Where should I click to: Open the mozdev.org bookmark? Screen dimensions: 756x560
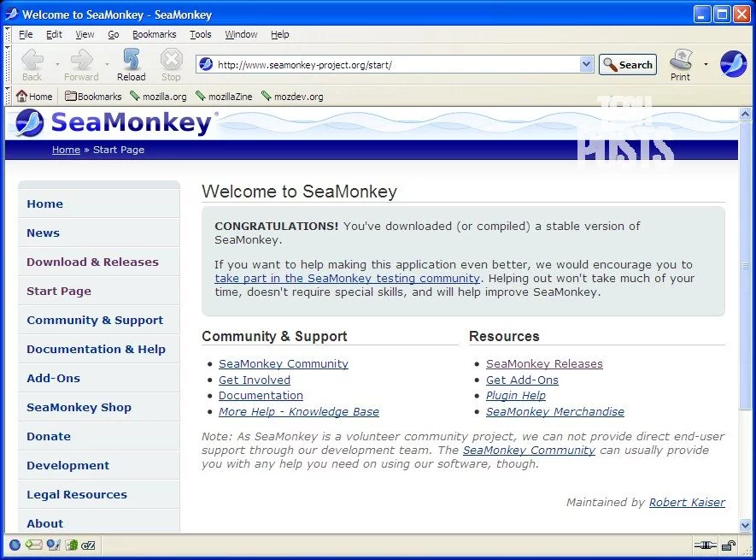pos(292,96)
